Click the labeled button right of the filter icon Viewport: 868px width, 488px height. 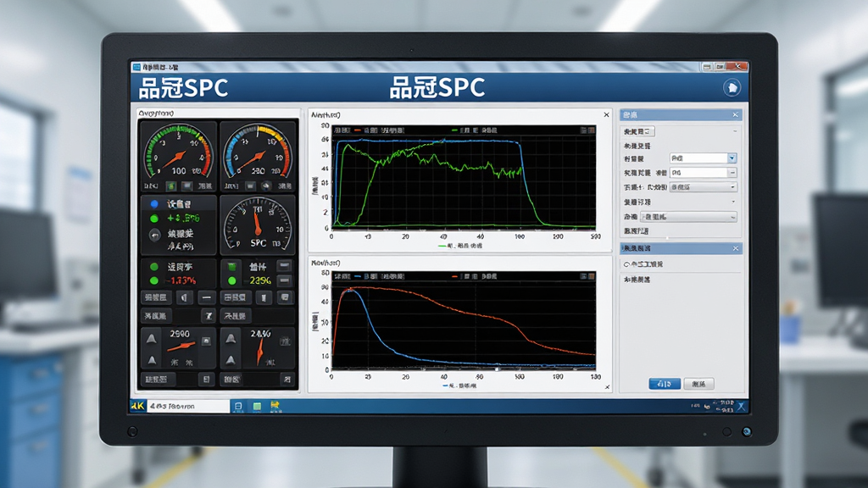[x=236, y=316]
